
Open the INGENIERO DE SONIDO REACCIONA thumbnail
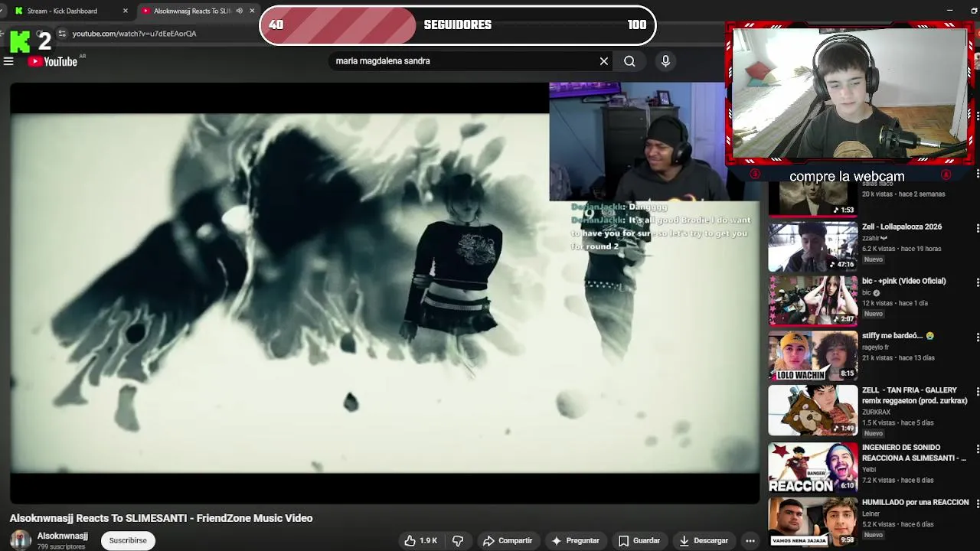click(813, 467)
